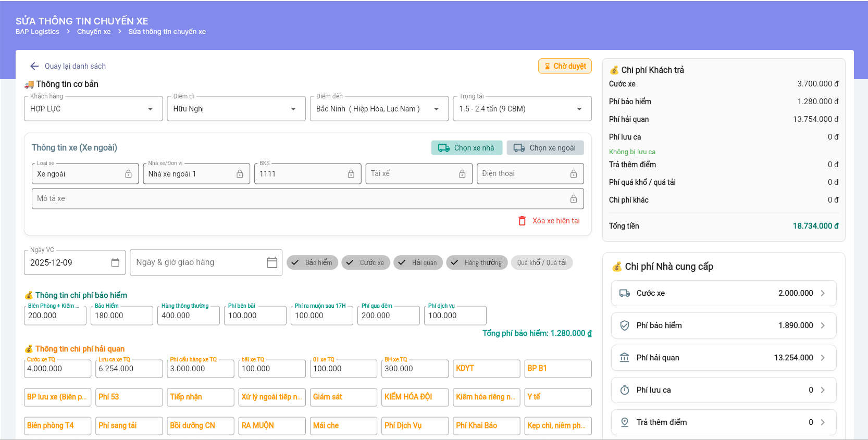Open calendar for delivery date and time
Screen dimensions: 868x440
click(271, 262)
